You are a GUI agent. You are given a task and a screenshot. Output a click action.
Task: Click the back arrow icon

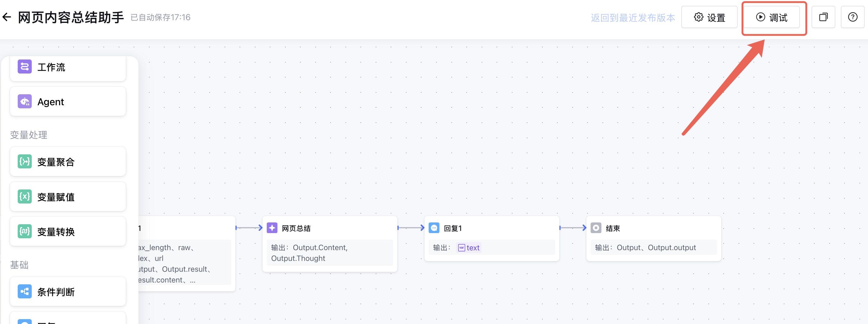[x=7, y=17]
